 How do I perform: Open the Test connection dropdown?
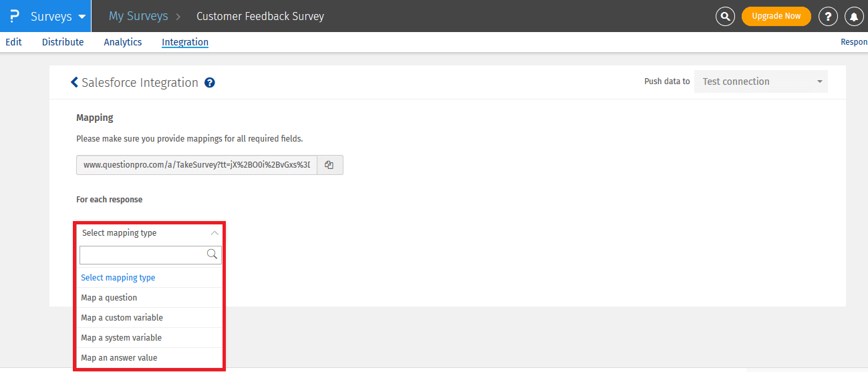761,81
